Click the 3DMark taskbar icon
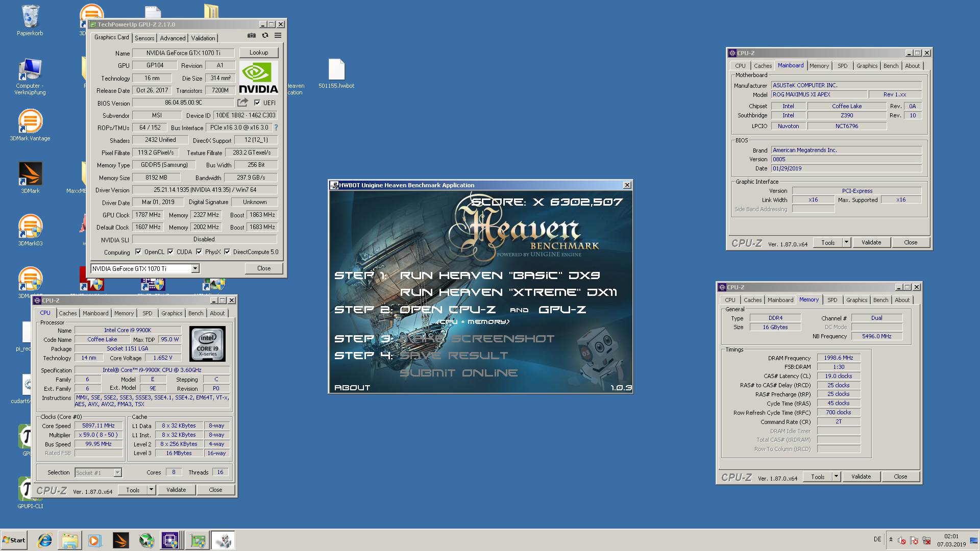Screen dimensions: 980x551 pos(120,540)
